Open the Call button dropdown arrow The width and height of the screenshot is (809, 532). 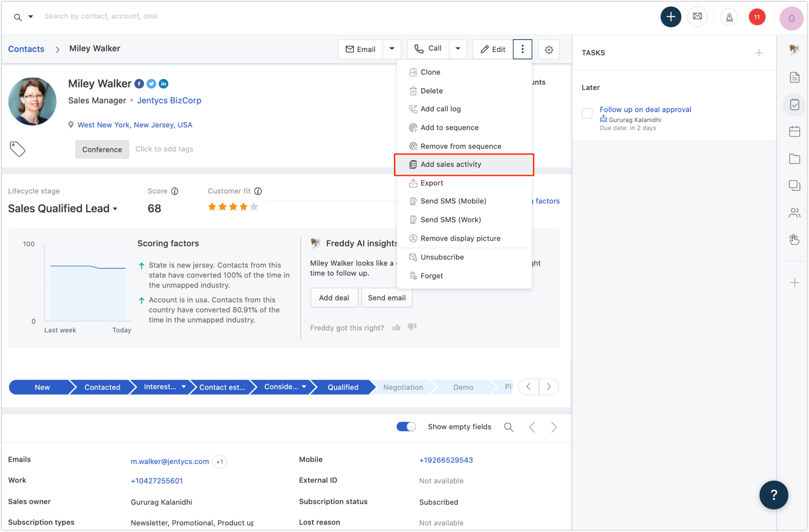point(458,49)
